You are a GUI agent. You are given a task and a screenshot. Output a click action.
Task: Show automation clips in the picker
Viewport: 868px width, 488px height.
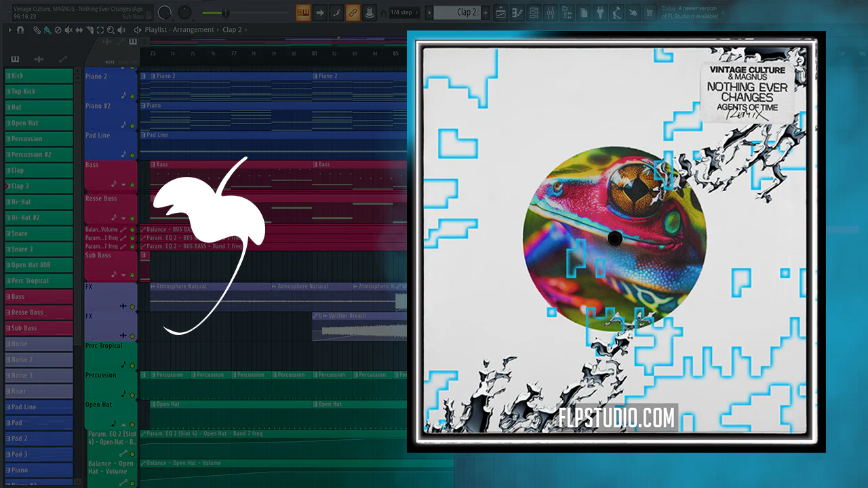[x=63, y=60]
